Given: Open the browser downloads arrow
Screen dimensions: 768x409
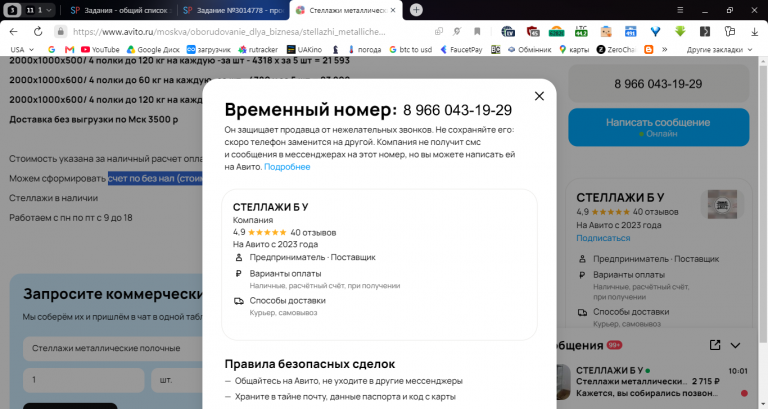Looking at the screenshot, I should coord(754,31).
